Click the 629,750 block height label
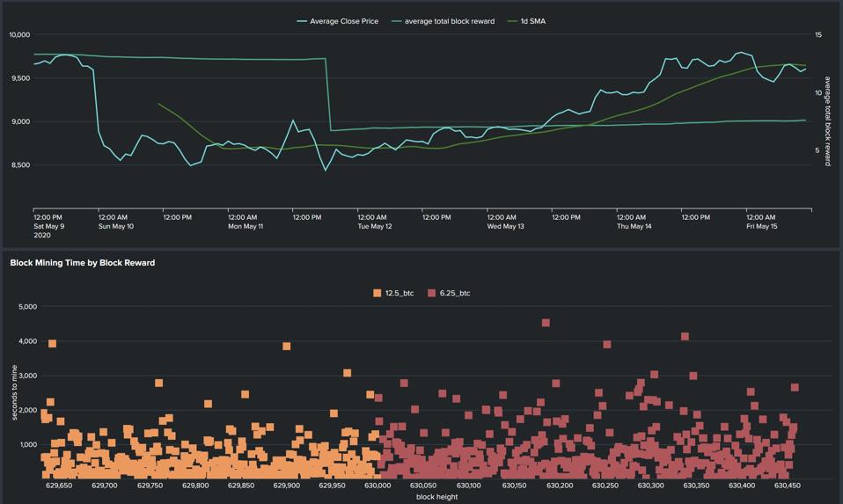 coord(150,486)
